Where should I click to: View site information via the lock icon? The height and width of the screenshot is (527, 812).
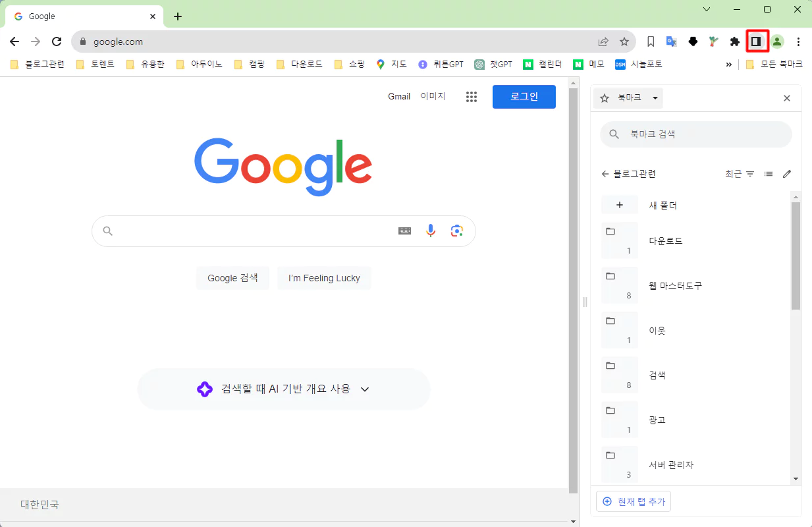(x=83, y=42)
